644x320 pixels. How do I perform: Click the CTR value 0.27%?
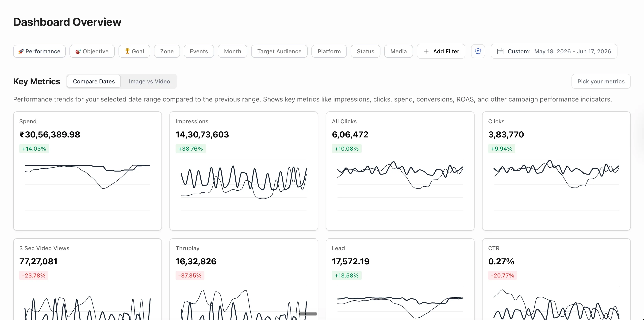(501, 261)
